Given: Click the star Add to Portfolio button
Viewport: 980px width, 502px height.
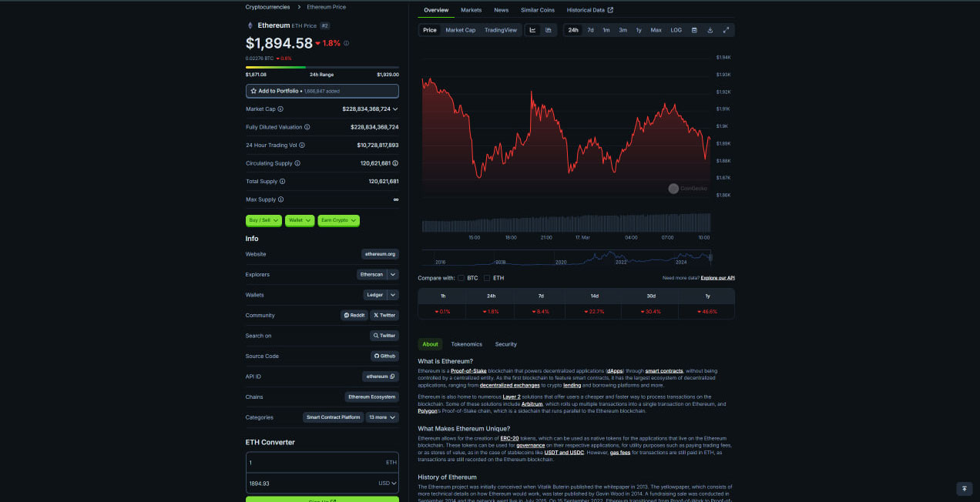Looking at the screenshot, I should pos(322,91).
